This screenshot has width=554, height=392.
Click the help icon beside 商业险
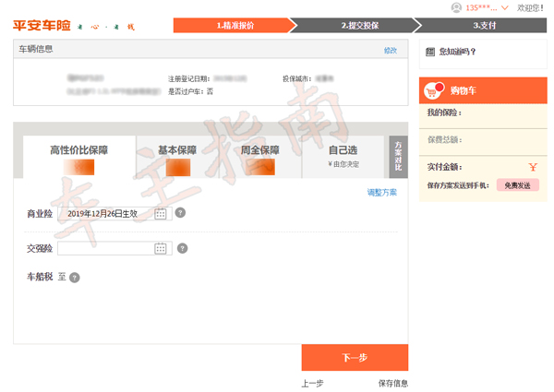click(x=180, y=213)
